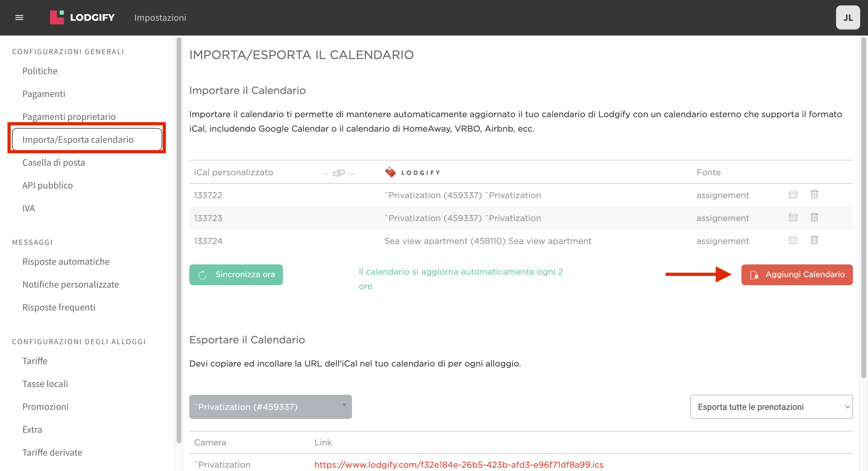This screenshot has height=471, width=868.
Task: Click Sincronizza ora button
Action: pyautogui.click(x=236, y=275)
